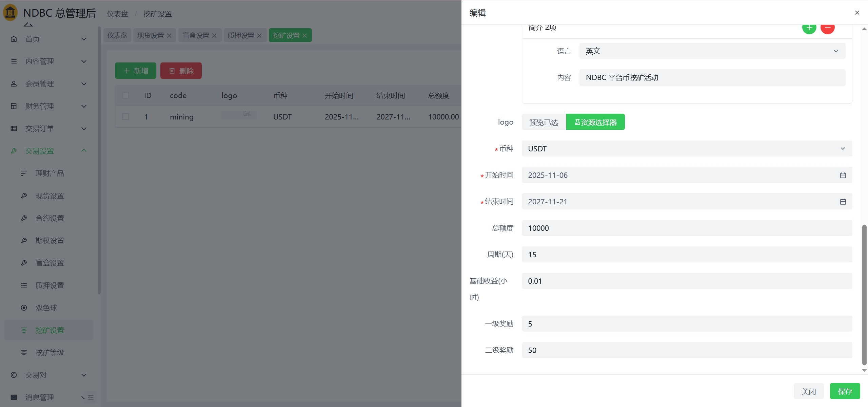
Task: Click the 资源选择器 resource picker button
Action: click(x=595, y=122)
